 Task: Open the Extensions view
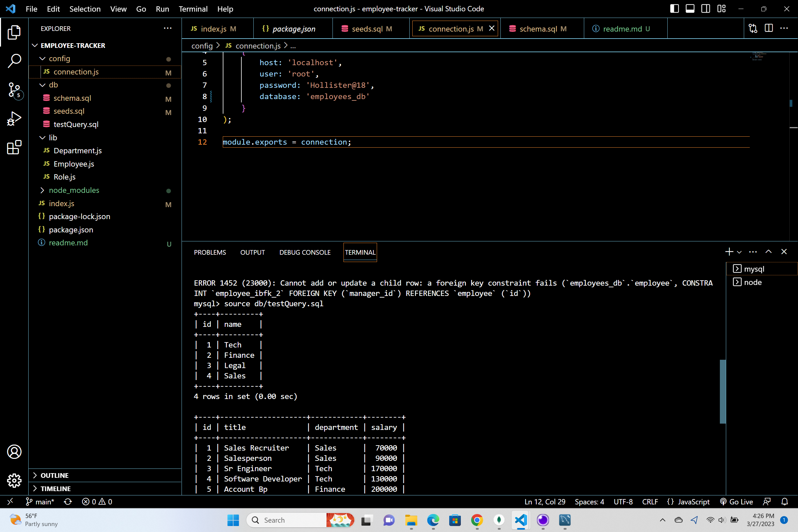(x=14, y=147)
